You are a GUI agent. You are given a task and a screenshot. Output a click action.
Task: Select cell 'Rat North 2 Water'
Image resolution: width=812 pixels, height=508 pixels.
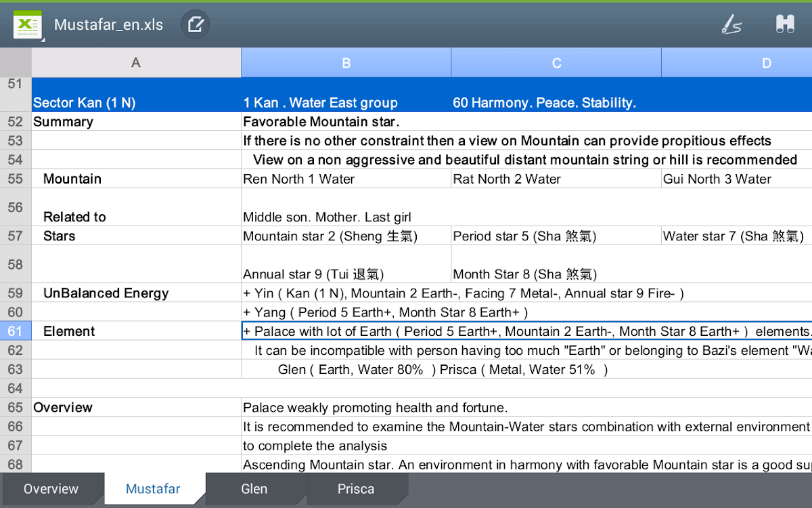click(x=556, y=179)
